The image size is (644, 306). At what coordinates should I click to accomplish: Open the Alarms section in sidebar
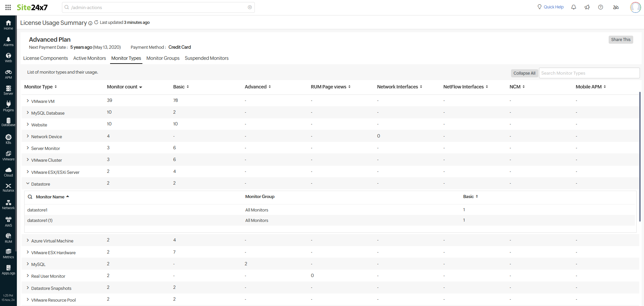tap(8, 42)
